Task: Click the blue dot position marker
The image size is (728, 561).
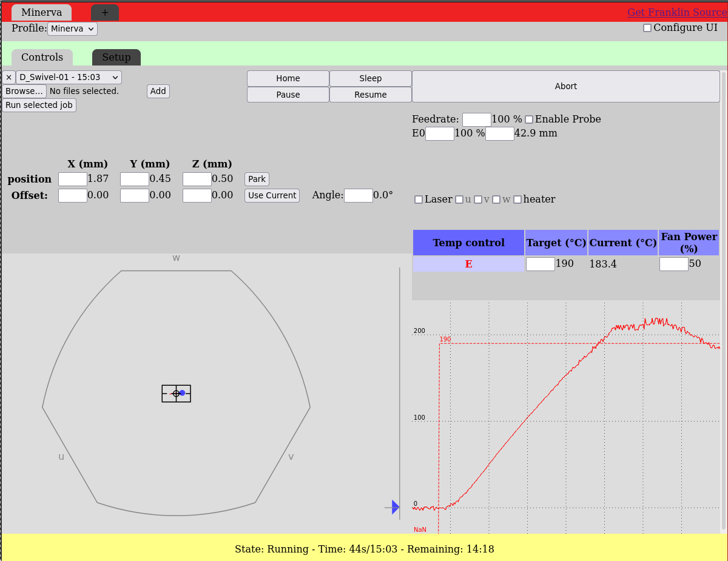Action: point(182,393)
